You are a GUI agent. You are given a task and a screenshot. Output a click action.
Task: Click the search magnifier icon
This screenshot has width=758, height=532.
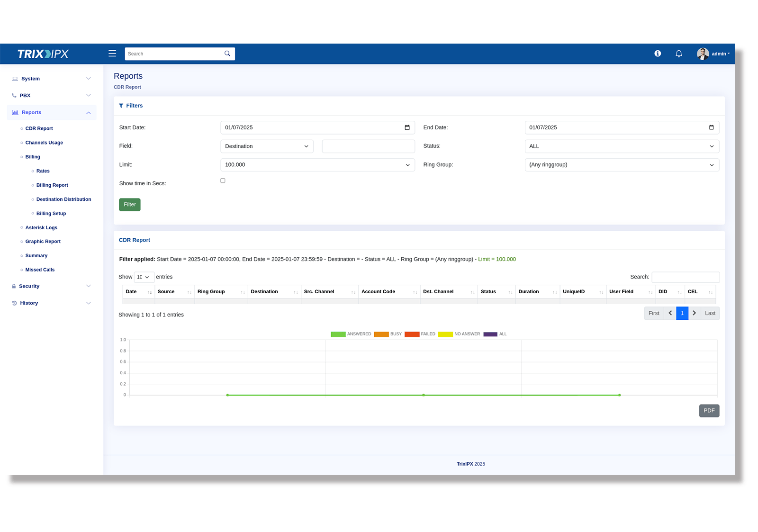click(227, 54)
